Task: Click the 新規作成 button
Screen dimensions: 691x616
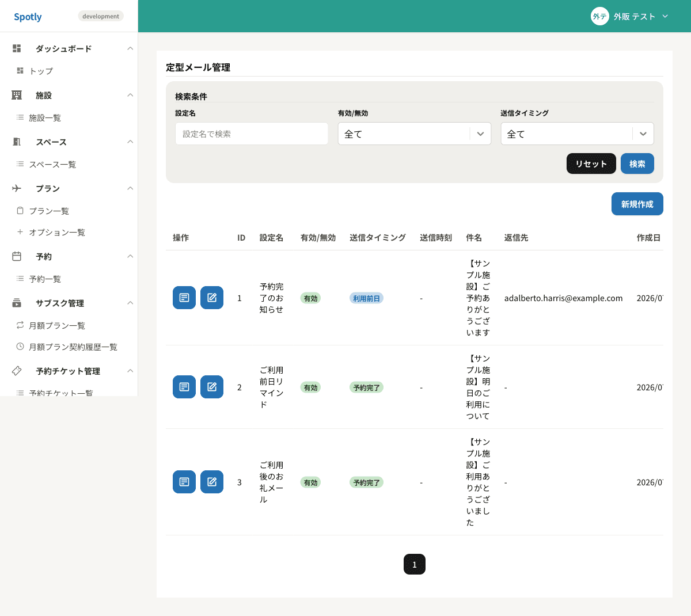Action: (637, 204)
